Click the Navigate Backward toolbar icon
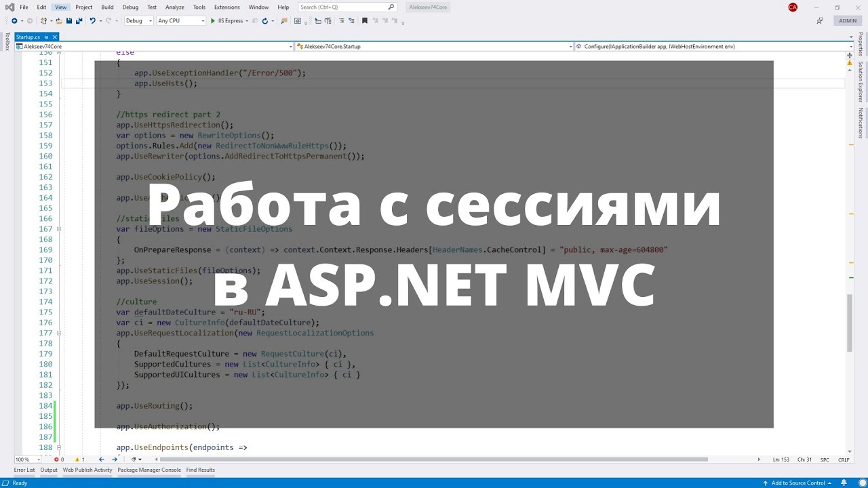This screenshot has width=868, height=488. (x=14, y=21)
